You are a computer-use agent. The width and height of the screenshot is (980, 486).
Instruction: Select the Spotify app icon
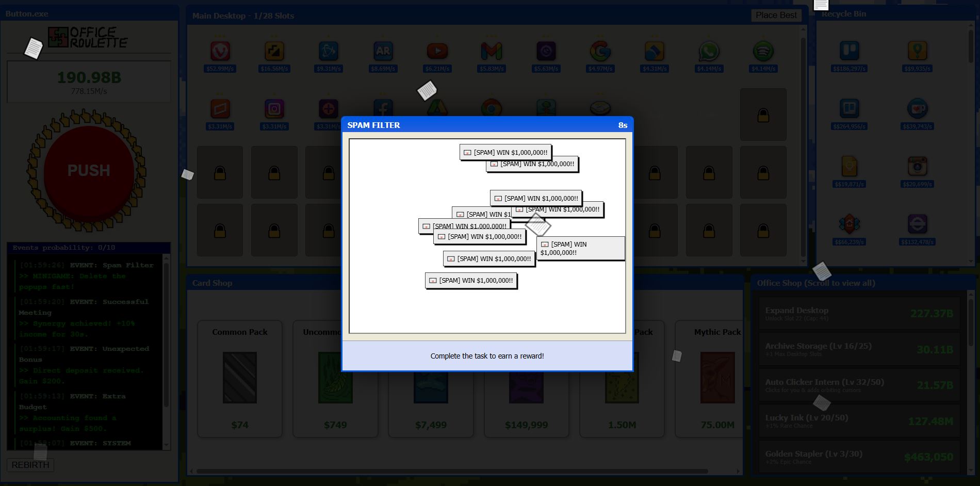point(763,51)
